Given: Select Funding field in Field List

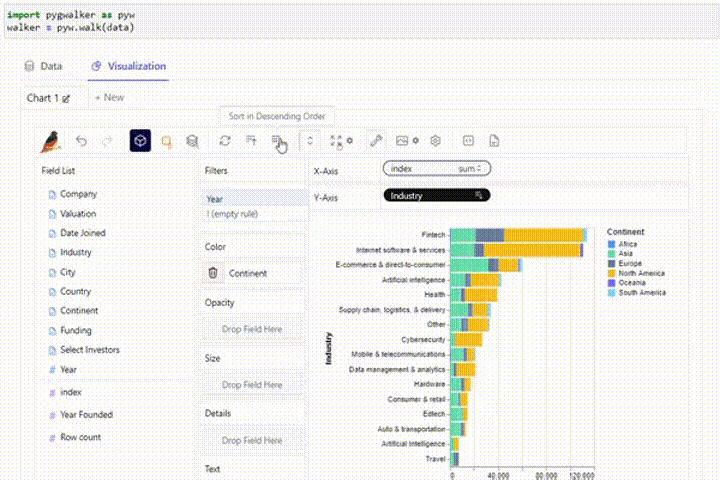Looking at the screenshot, I should (x=75, y=330).
